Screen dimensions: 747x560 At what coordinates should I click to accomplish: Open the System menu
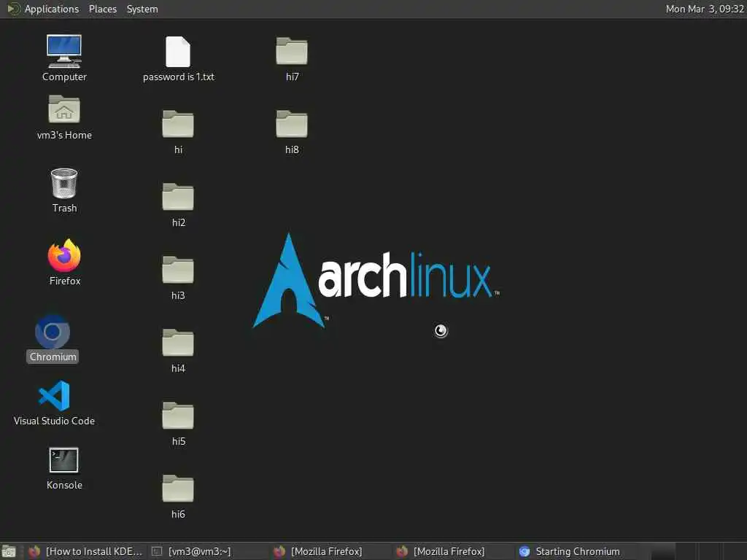pos(142,9)
